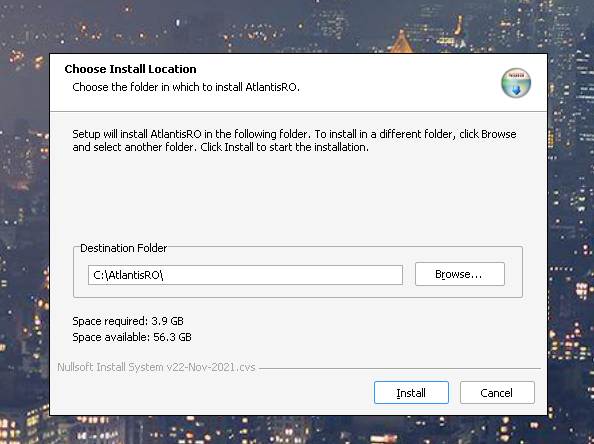This screenshot has width=594, height=444.
Task: Click the 'Destination Folder' group label
Action: [123, 248]
